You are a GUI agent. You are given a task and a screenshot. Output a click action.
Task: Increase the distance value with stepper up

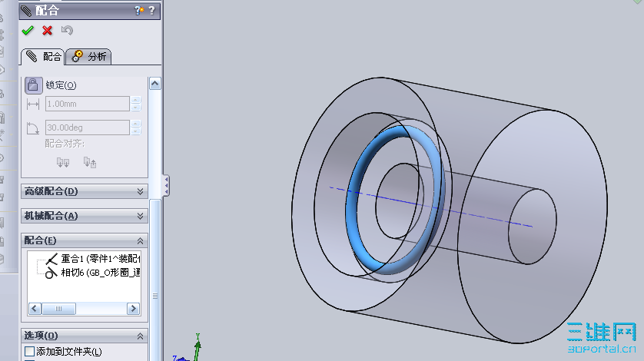pos(136,100)
